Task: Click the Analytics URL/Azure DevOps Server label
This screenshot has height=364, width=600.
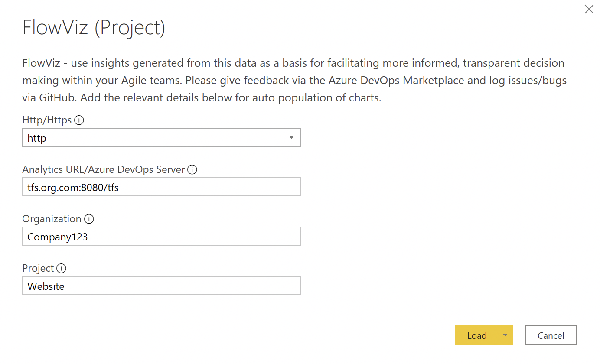Action: 104,170
